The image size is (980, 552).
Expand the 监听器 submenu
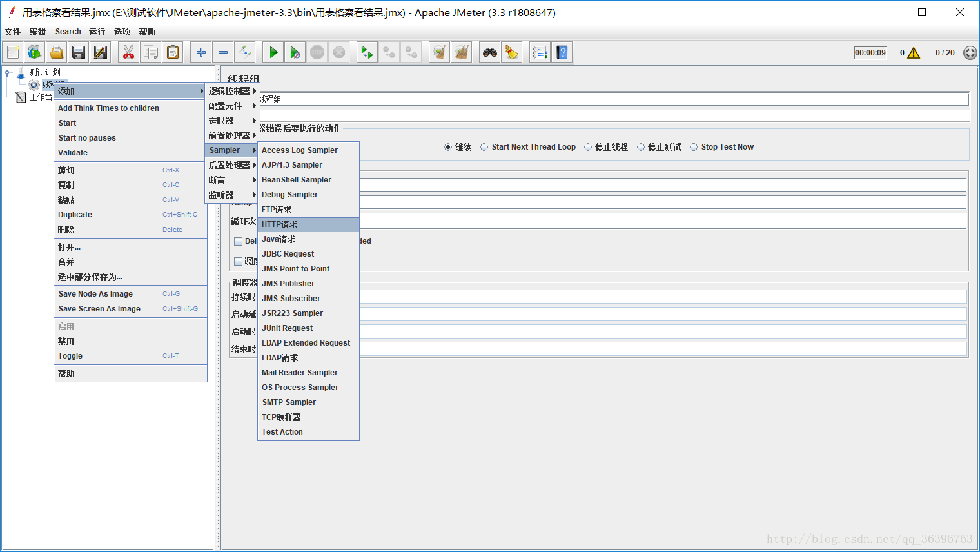232,195
